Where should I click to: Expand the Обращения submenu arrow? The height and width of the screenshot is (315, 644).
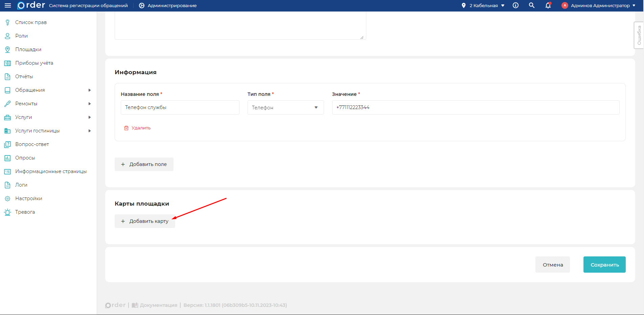(90, 90)
